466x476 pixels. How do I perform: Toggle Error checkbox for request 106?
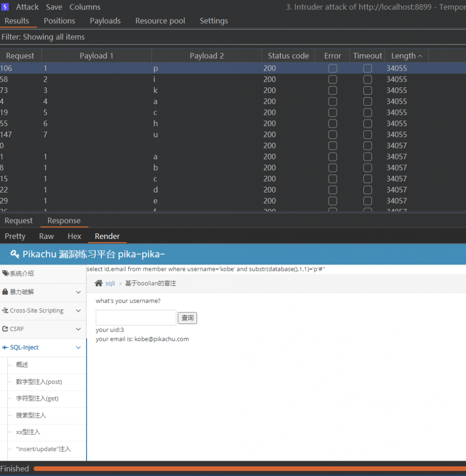coord(333,68)
